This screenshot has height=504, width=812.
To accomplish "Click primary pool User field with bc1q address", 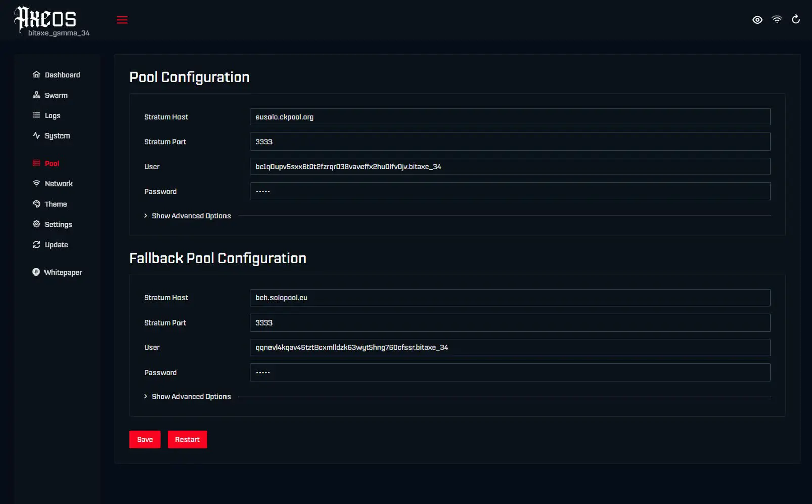I will pyautogui.click(x=510, y=166).
